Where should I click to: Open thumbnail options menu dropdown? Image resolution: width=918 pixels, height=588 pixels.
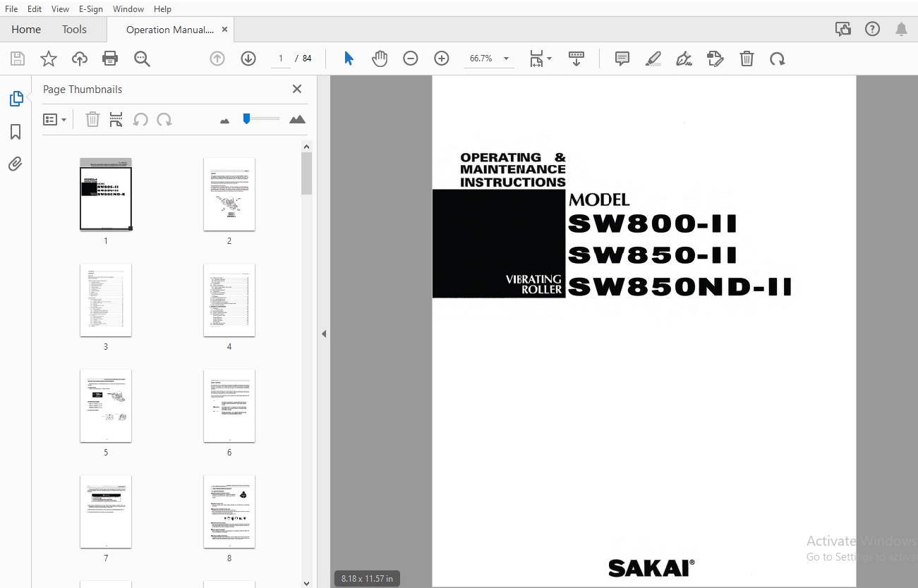point(55,120)
